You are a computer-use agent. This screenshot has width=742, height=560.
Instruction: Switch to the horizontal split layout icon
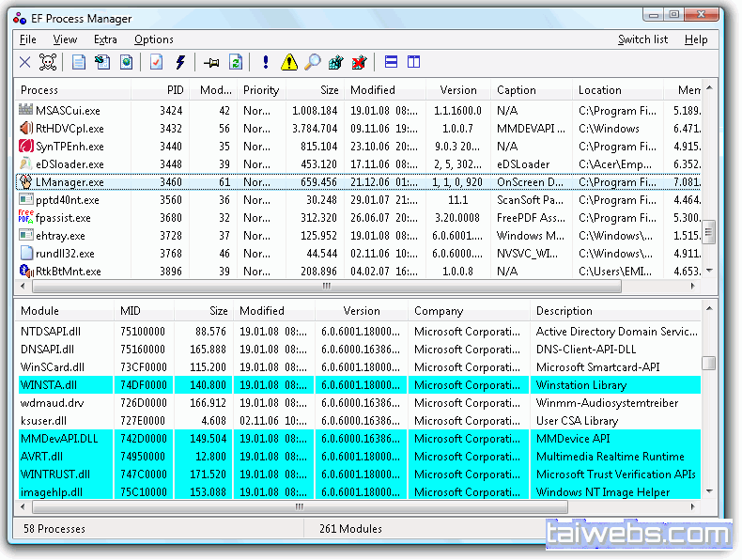click(391, 63)
